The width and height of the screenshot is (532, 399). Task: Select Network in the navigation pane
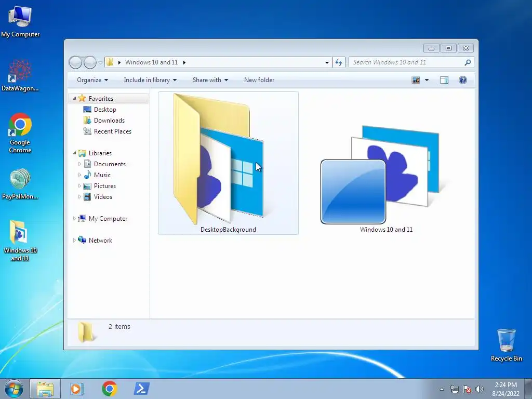pyautogui.click(x=100, y=241)
